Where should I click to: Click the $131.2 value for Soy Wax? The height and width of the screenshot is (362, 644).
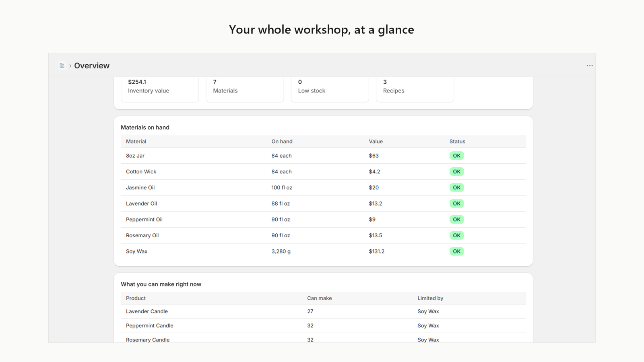pos(376,251)
